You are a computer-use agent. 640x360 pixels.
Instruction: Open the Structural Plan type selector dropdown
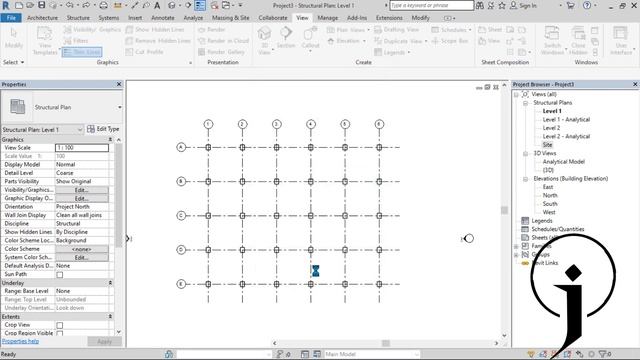pyautogui.click(x=120, y=107)
